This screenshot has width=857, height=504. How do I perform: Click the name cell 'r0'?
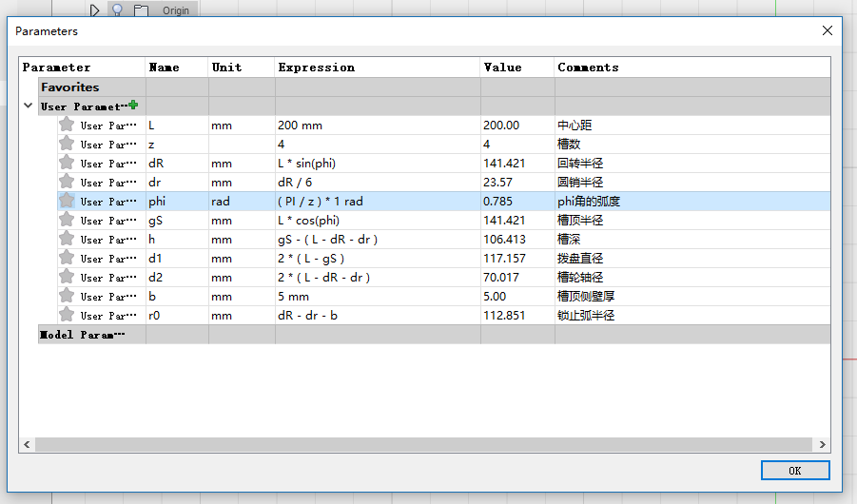177,316
